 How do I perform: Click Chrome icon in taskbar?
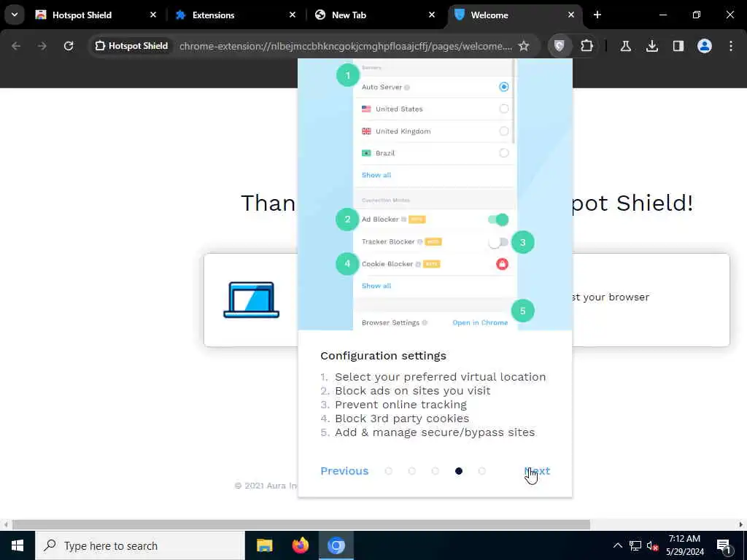point(336,545)
